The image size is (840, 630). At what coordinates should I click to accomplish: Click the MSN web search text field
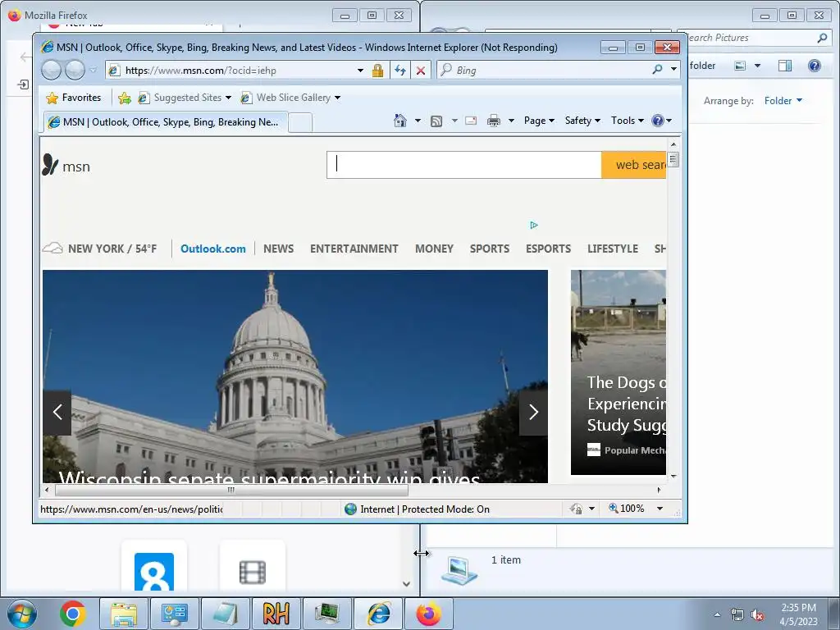[x=464, y=164]
